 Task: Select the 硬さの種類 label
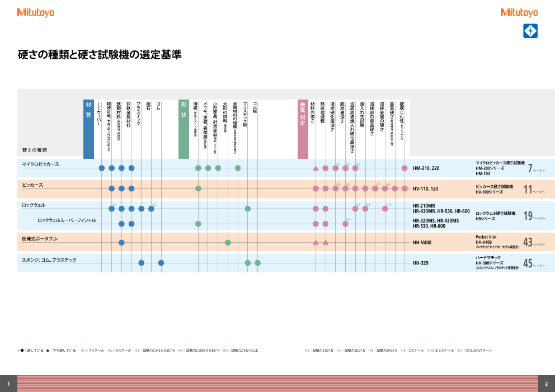tap(35, 150)
